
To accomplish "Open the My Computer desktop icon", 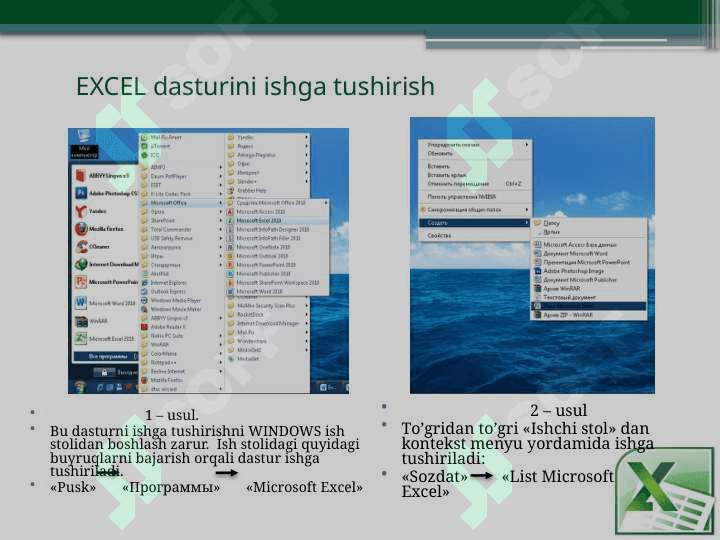I will 84,143.
